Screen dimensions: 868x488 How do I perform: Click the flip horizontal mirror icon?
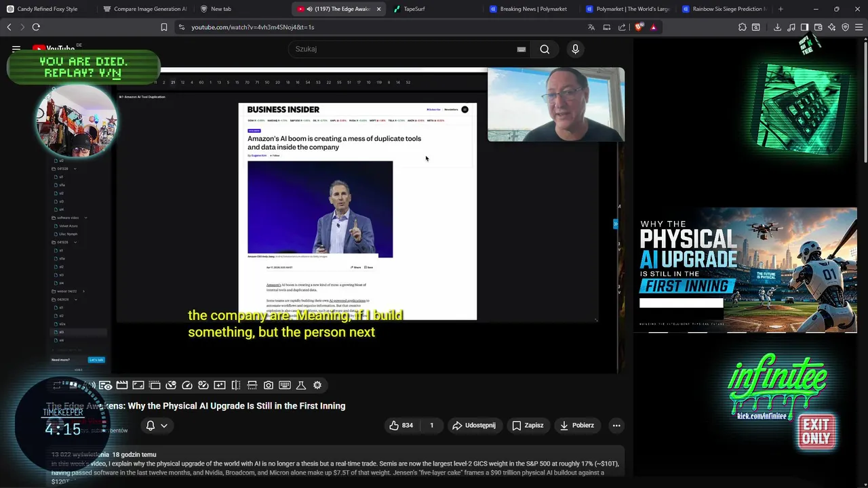coord(236,385)
